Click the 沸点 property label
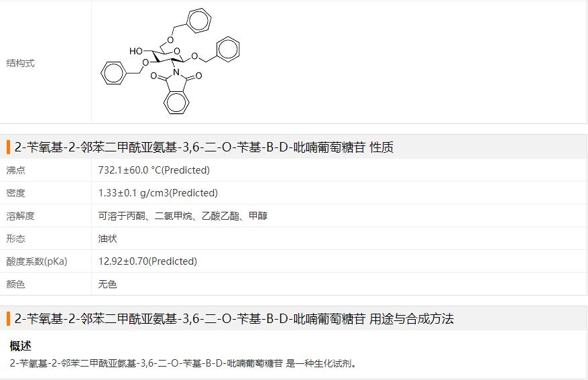588x380 pixels. click(16, 170)
